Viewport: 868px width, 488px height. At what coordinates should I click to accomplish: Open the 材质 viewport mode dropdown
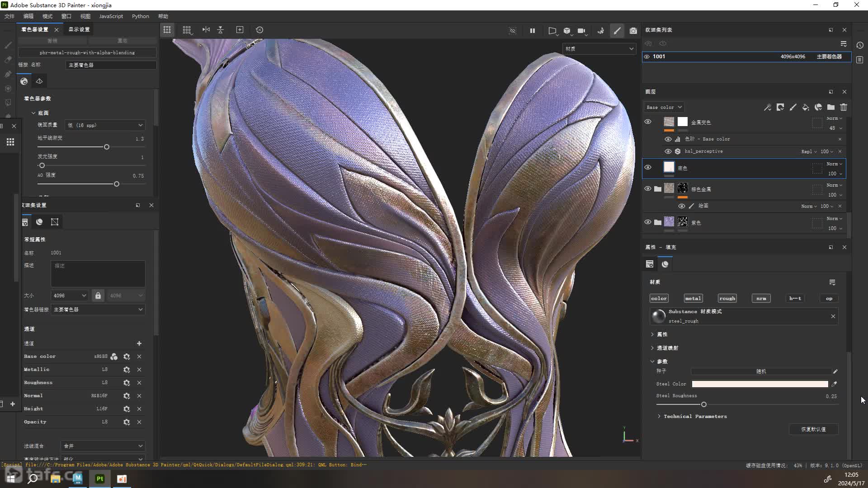[x=599, y=49]
